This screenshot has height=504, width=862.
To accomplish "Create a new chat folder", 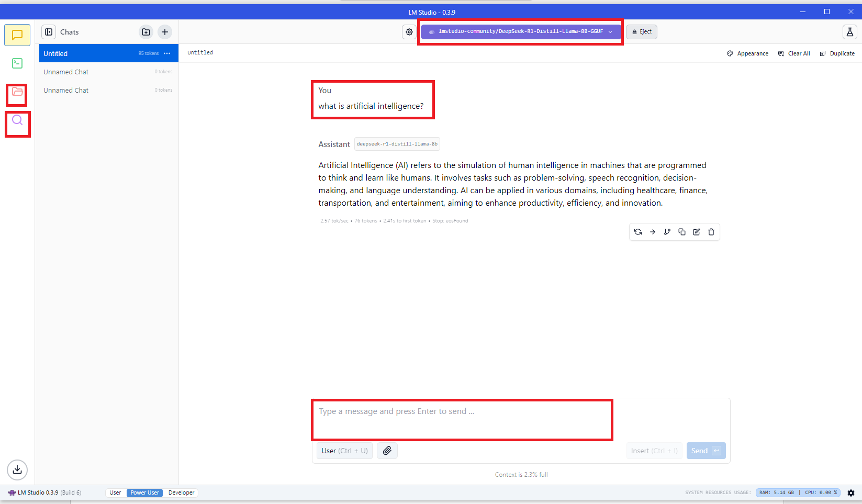I will tap(146, 32).
